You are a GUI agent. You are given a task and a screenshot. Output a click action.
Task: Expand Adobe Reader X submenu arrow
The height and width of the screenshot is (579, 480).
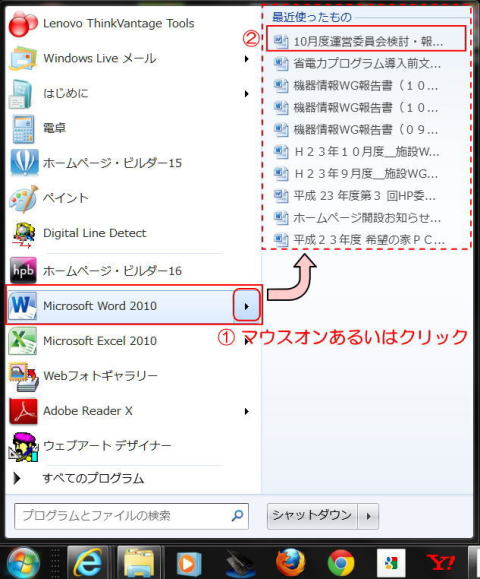pos(246,411)
